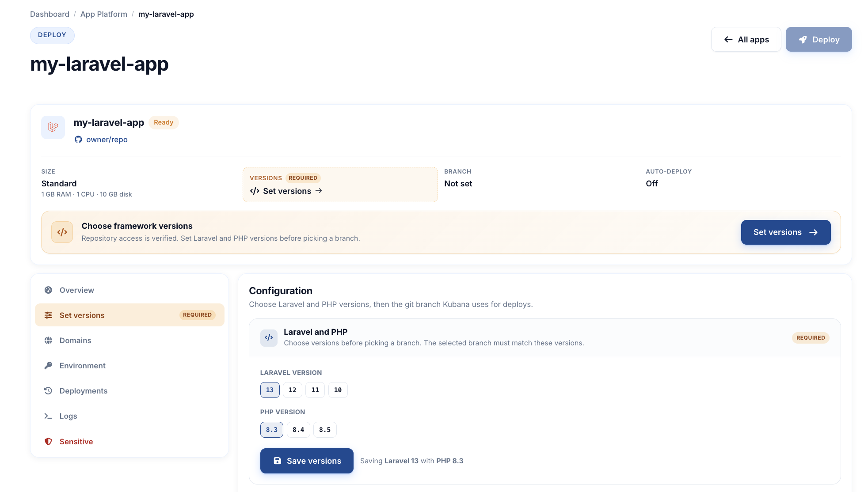Select Laravel version 11
868x492 pixels.
tap(315, 390)
